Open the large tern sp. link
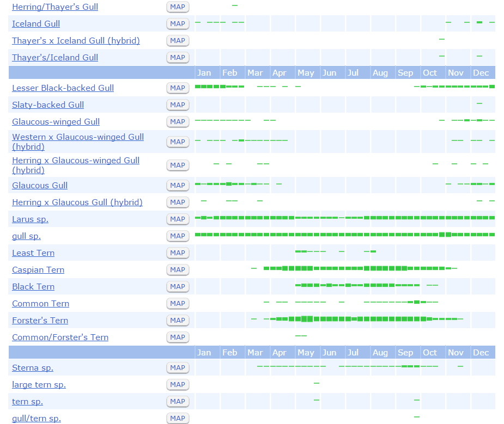This screenshot has width=504, height=424. point(39,384)
